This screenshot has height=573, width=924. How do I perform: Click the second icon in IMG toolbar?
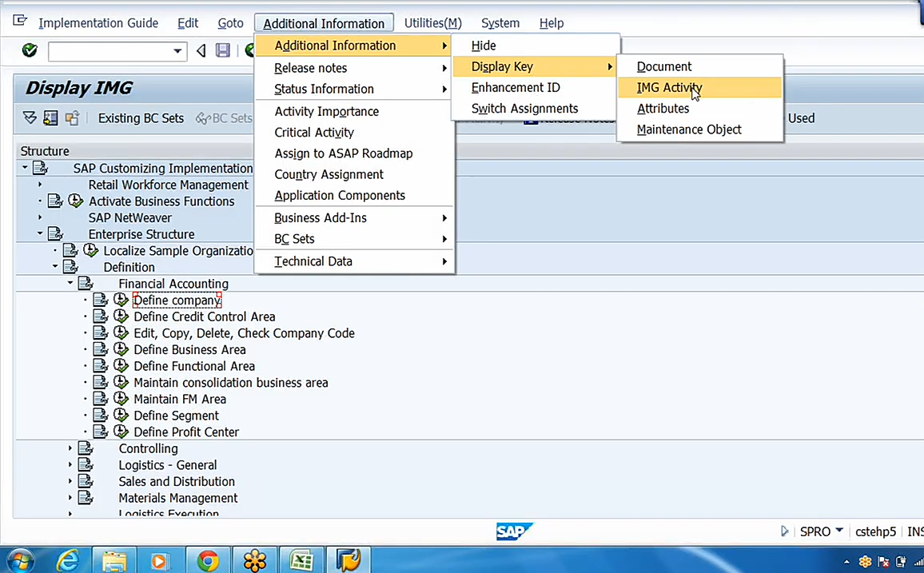coord(50,117)
